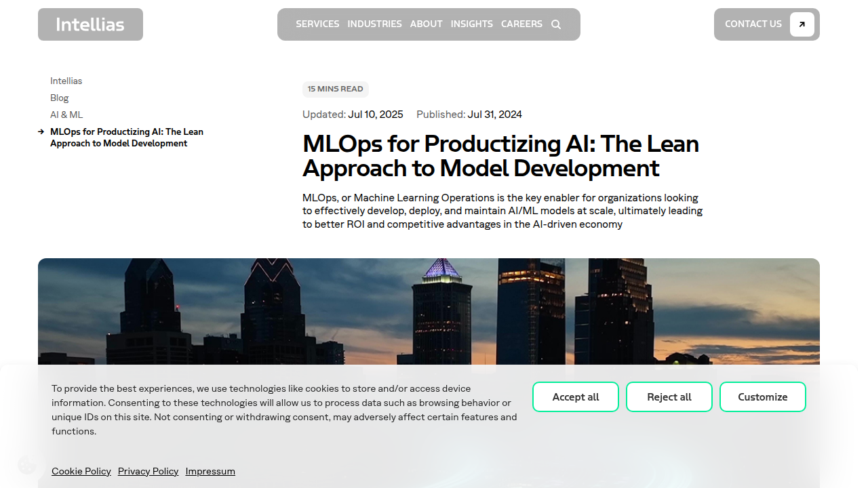Click the city skyline hero image
Image resolution: width=868 pixels, height=488 pixels.
[429, 312]
